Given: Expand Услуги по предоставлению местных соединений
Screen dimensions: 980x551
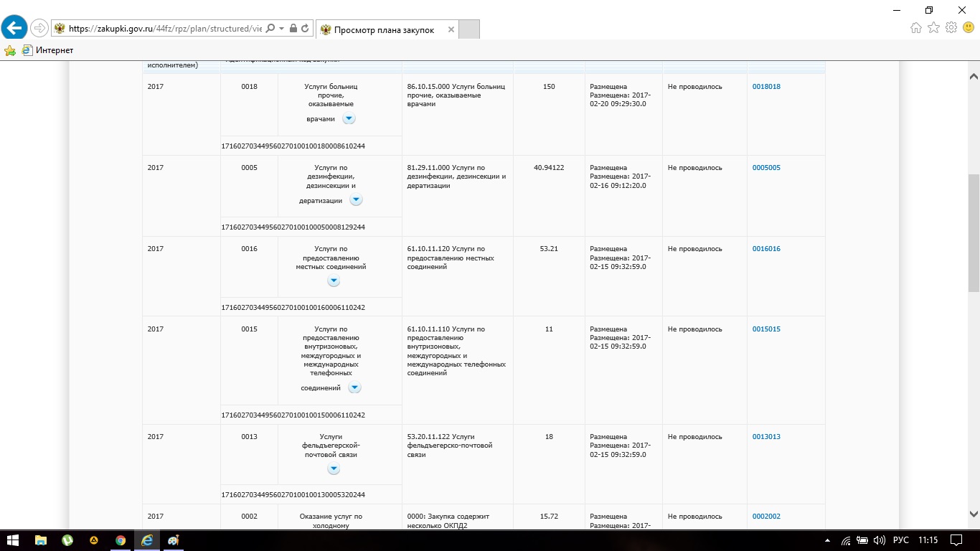Looking at the screenshot, I should point(334,281).
